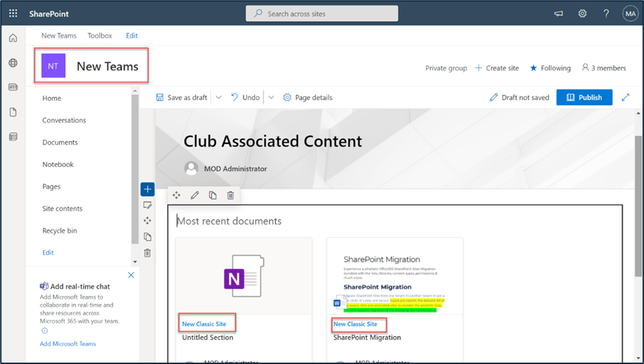Duplicate web part icon in horizontal toolbar
Viewport: 644px width, 364px height.
click(x=212, y=196)
